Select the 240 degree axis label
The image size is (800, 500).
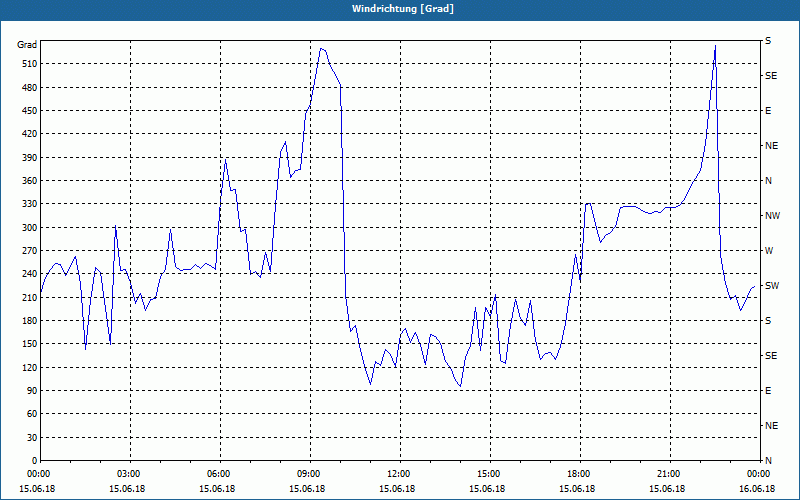[x=30, y=274]
